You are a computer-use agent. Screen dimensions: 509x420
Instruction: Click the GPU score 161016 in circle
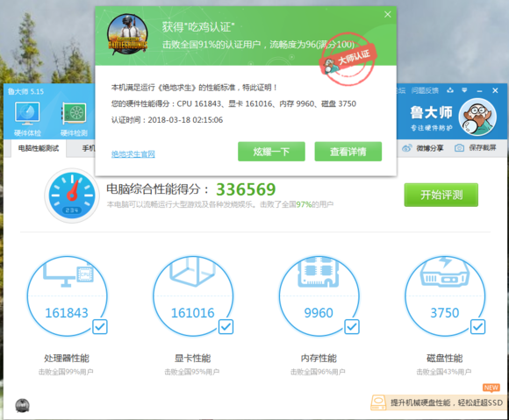pos(192,313)
